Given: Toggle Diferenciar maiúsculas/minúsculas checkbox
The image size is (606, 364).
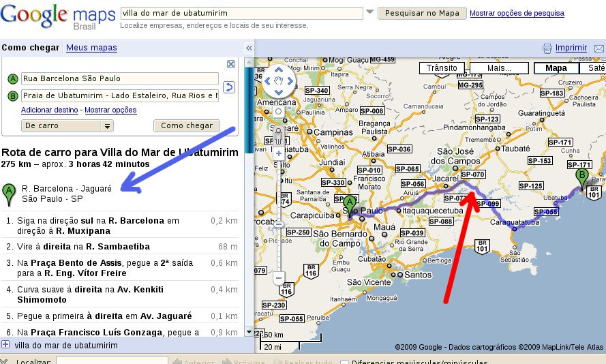Looking at the screenshot, I should pos(345,362).
